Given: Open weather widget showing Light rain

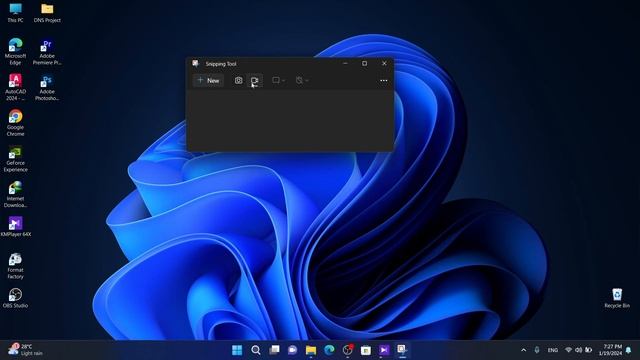Looking at the screenshot, I should pyautogui.click(x=25, y=350).
